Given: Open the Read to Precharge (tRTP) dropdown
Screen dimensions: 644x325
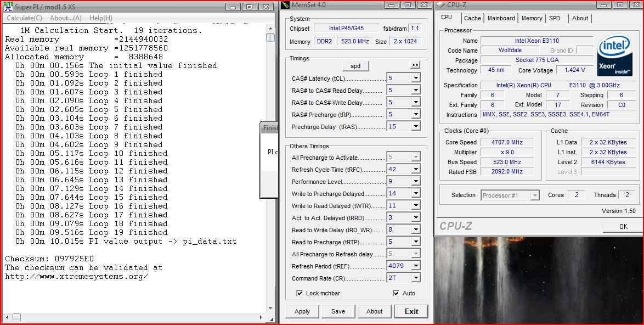Looking at the screenshot, I should 416,242.
